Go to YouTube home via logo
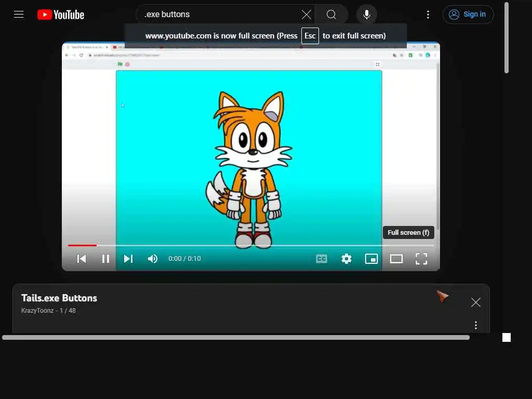Viewport: 532px width, 399px height. [61, 15]
